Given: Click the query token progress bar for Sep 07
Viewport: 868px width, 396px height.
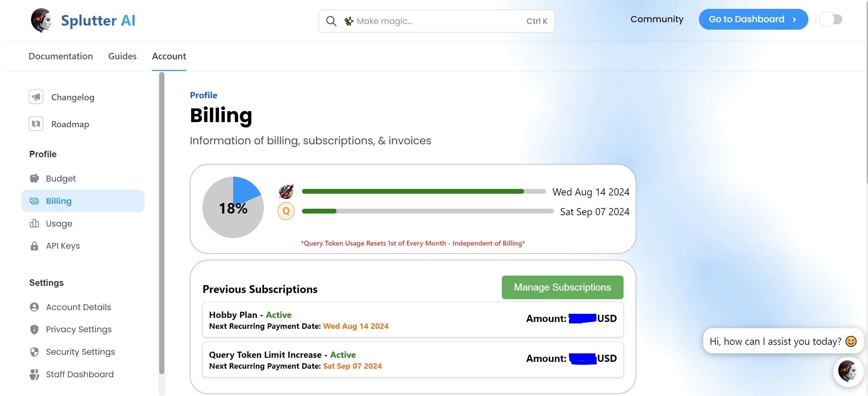Looking at the screenshot, I should (428, 211).
